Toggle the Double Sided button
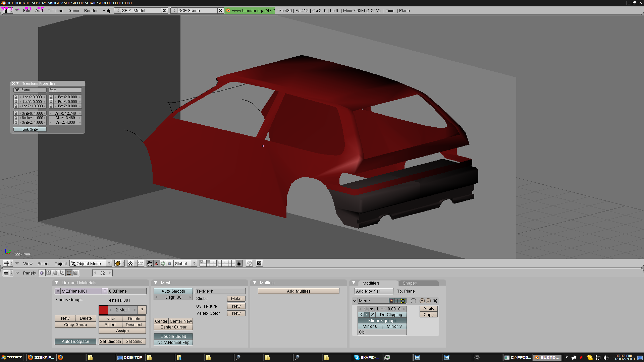This screenshot has height=362, width=644. click(173, 337)
